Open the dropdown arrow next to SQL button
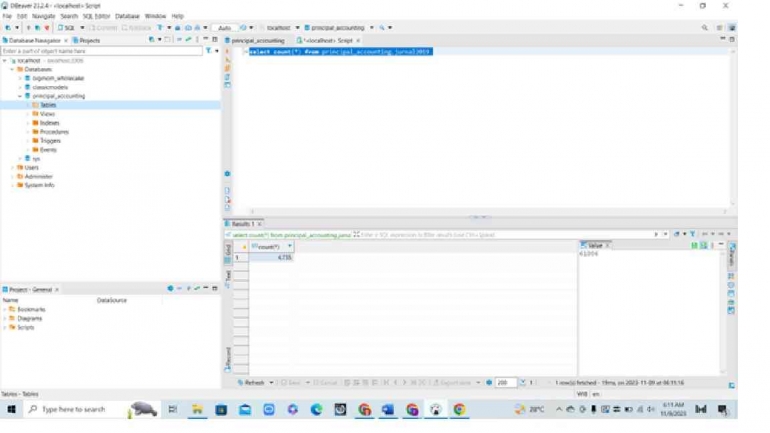 click(82, 28)
